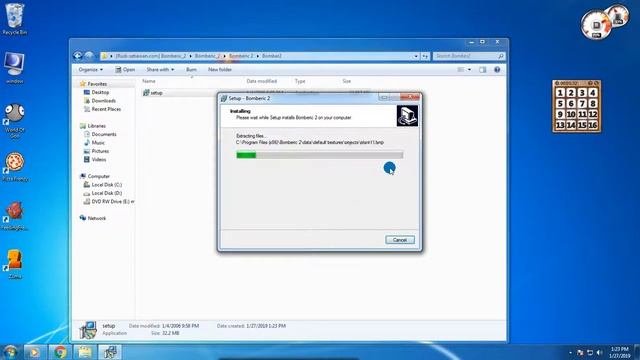Image resolution: width=640 pixels, height=360 pixels.
Task: Open the Feeding Frenzy desktop shortcut
Action: click(15, 216)
